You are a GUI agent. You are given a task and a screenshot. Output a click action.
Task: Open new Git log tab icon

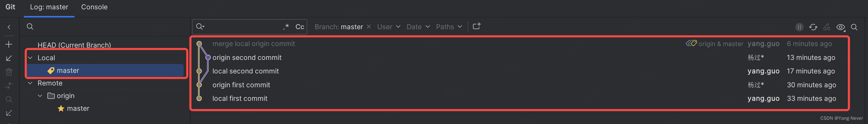[477, 26]
